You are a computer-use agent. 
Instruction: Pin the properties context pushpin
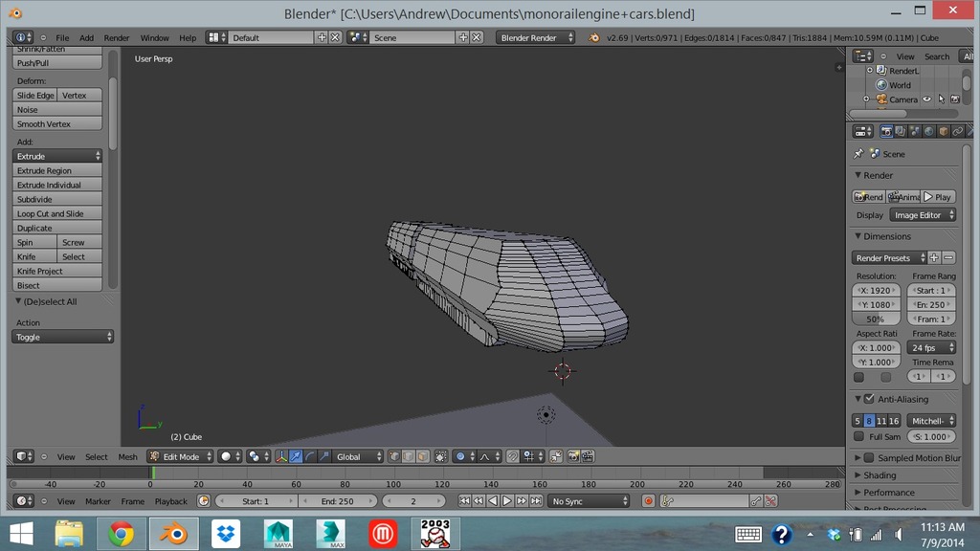coord(858,154)
